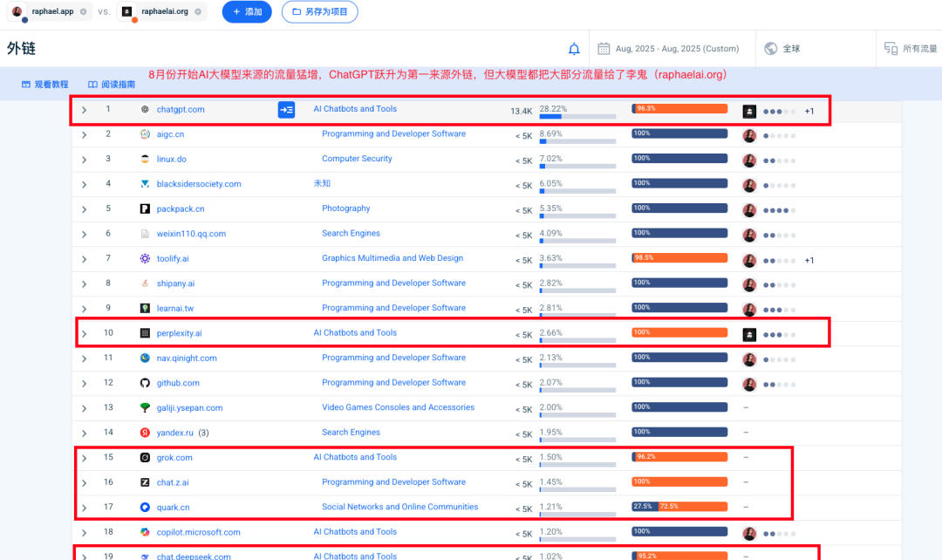
Task: Click Video Games Consoles and Accessories category
Action: [399, 407]
